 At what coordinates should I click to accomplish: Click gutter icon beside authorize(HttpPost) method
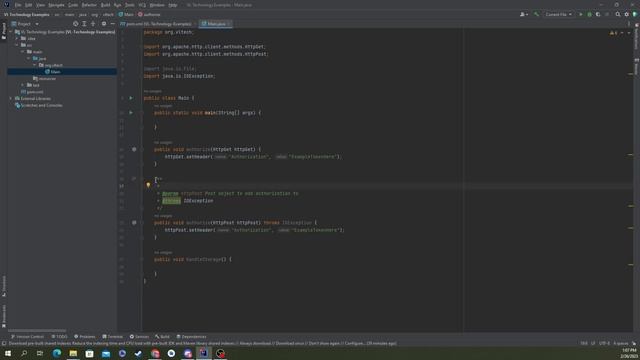pyautogui.click(x=134, y=223)
